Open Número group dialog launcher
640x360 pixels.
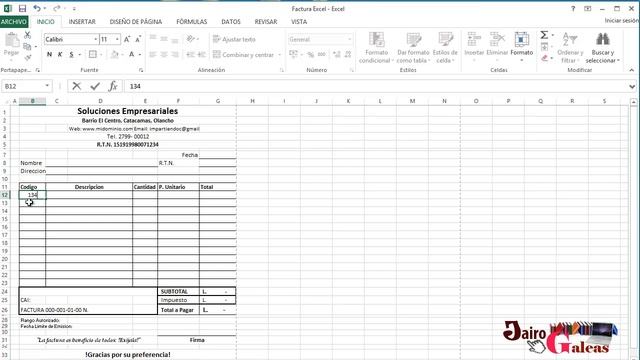352,70
